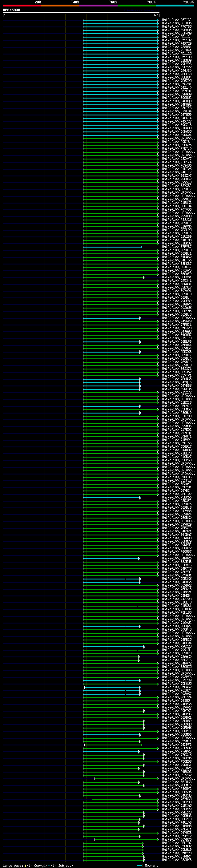This screenshot has height=868, width=197.
Task: Select the UniRef100_Q5ANK8 label
Action: tap(177, 379)
